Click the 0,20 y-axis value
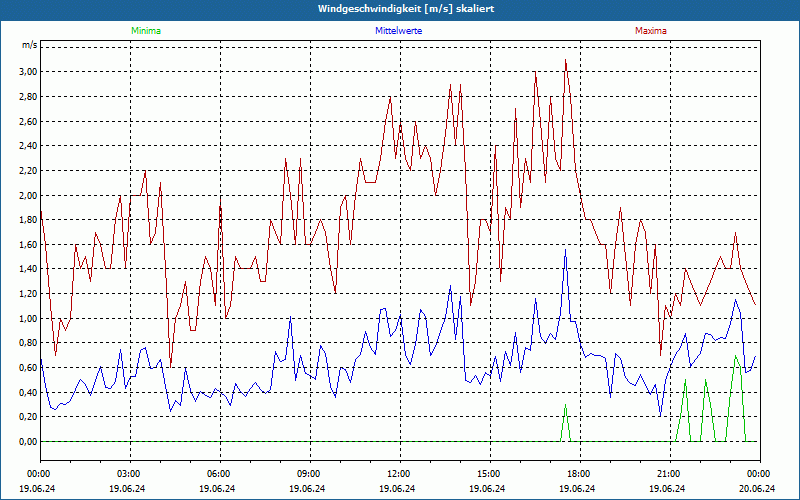The image size is (800, 500). pos(28,417)
